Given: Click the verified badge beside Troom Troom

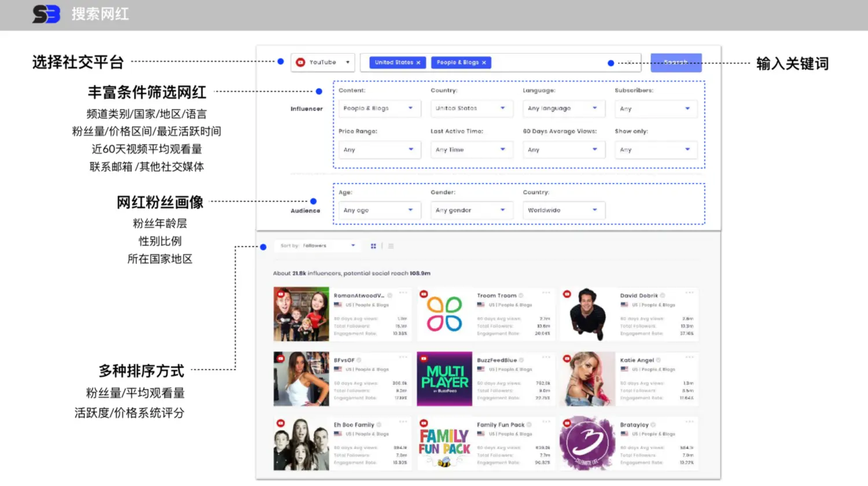Looking at the screenshot, I should pos(521,296).
